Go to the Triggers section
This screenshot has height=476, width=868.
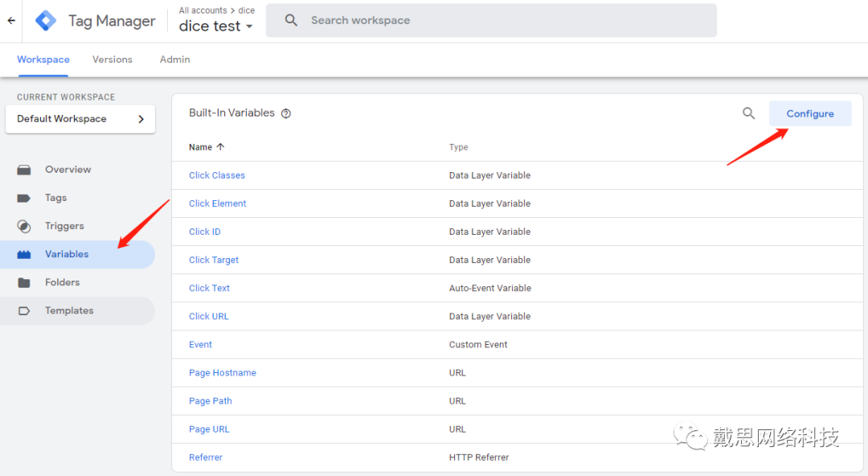[x=64, y=226]
